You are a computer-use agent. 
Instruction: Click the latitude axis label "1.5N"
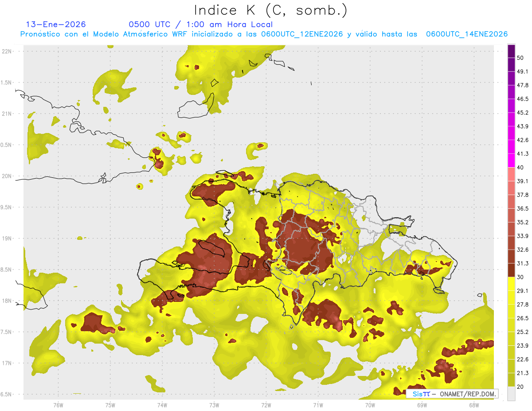(6, 83)
